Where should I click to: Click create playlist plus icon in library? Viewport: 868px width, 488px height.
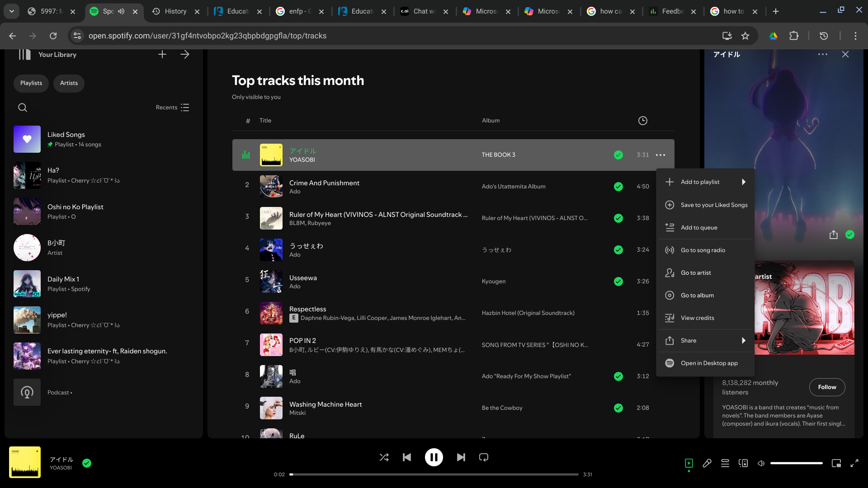click(x=162, y=55)
